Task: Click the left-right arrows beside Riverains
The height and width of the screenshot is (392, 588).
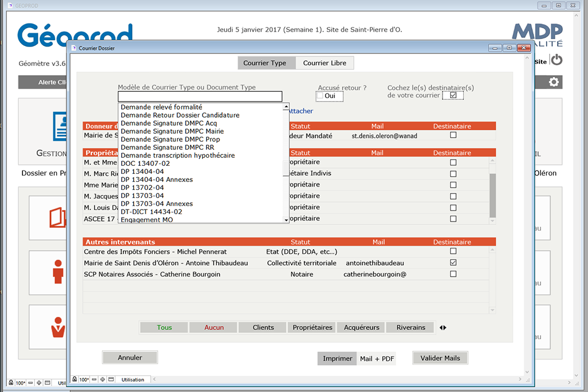Action: (x=443, y=328)
